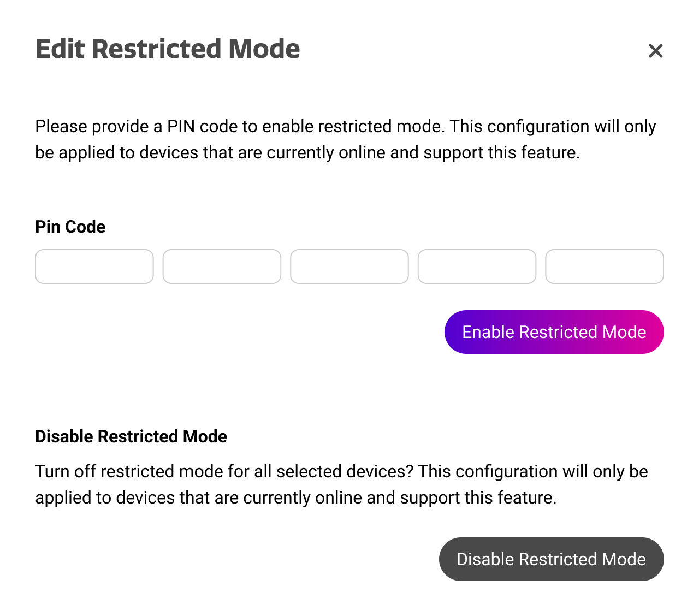
Task: Click the word "PIN" in the instructions
Action: tap(181, 127)
